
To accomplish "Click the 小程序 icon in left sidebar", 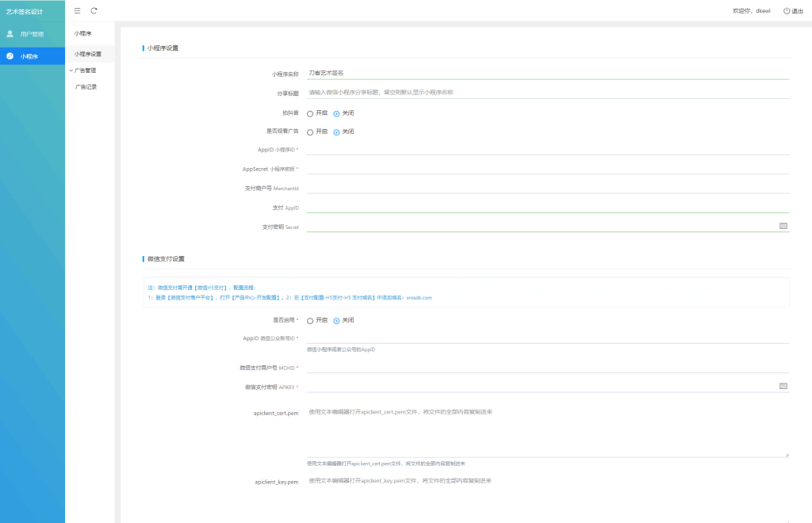I will click(x=10, y=56).
